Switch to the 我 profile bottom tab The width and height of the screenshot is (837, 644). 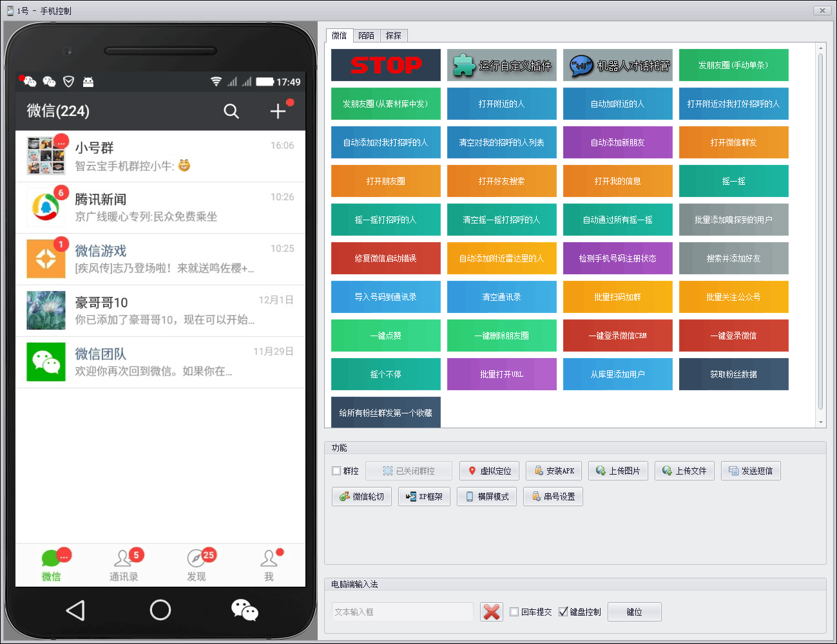[x=269, y=565]
